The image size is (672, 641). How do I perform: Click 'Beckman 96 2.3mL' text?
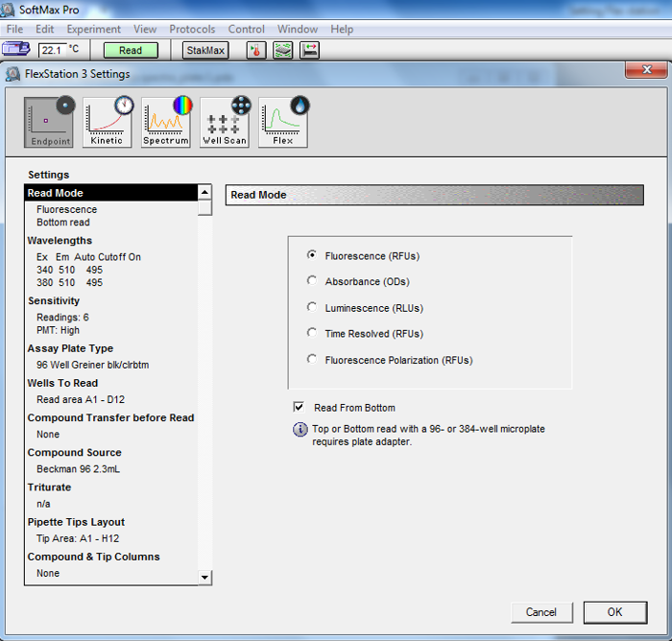[x=78, y=469]
